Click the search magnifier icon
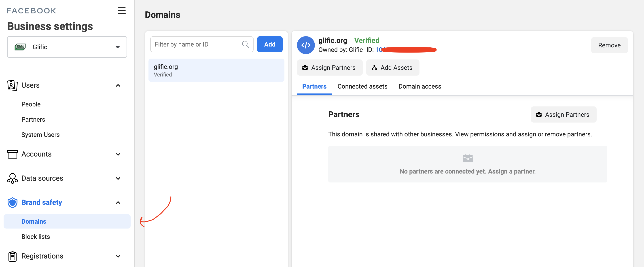Image resolution: width=644 pixels, height=267 pixels. coord(245,44)
